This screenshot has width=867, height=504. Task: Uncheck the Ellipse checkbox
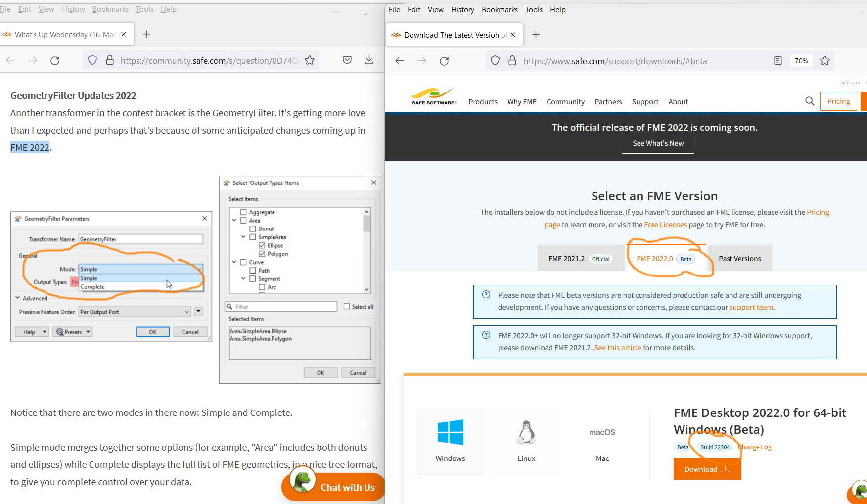(x=262, y=245)
